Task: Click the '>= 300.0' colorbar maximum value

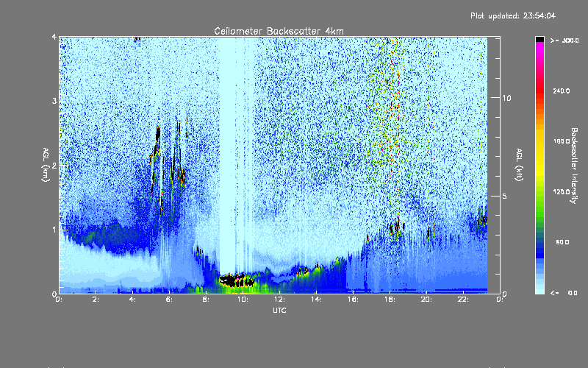Action: click(564, 40)
